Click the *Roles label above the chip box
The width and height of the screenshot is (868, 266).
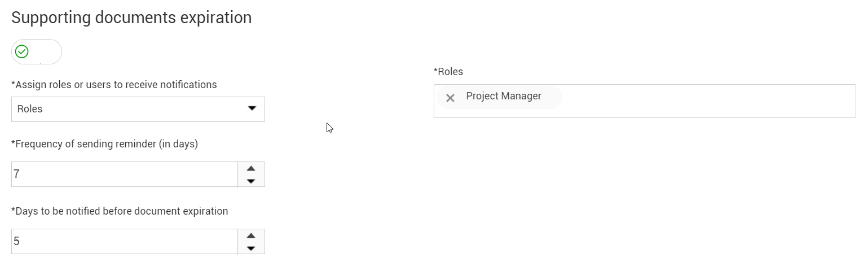pyautogui.click(x=448, y=72)
